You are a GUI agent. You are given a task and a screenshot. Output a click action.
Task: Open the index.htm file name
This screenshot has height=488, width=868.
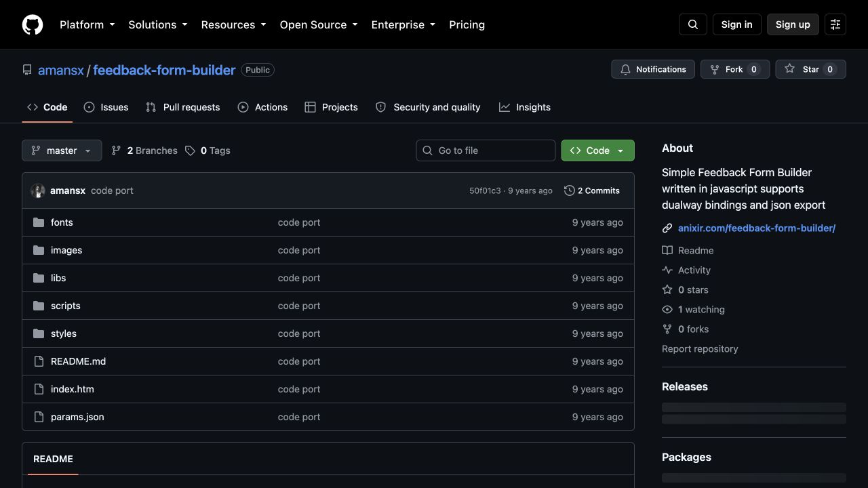click(73, 389)
